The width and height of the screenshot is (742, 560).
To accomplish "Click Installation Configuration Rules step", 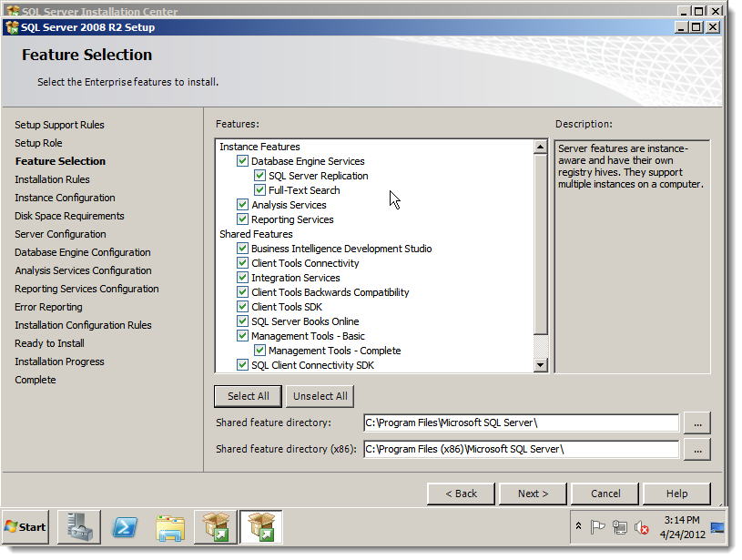I will pos(83,325).
